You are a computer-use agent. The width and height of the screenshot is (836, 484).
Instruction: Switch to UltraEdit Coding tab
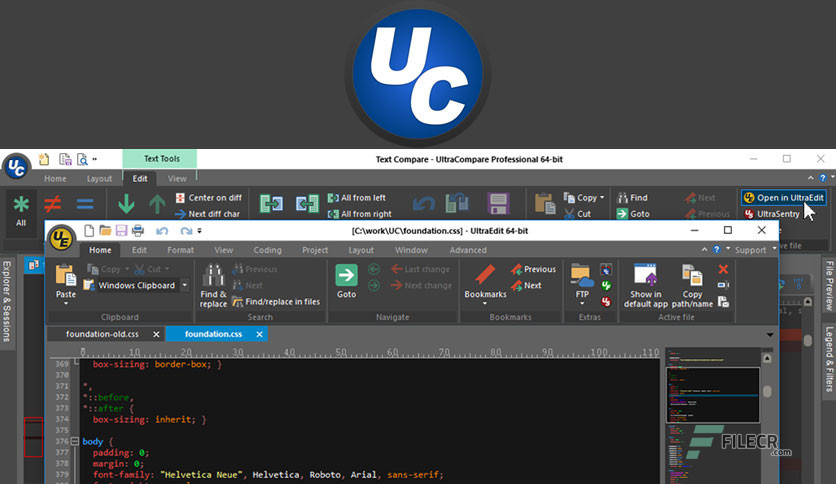(267, 250)
